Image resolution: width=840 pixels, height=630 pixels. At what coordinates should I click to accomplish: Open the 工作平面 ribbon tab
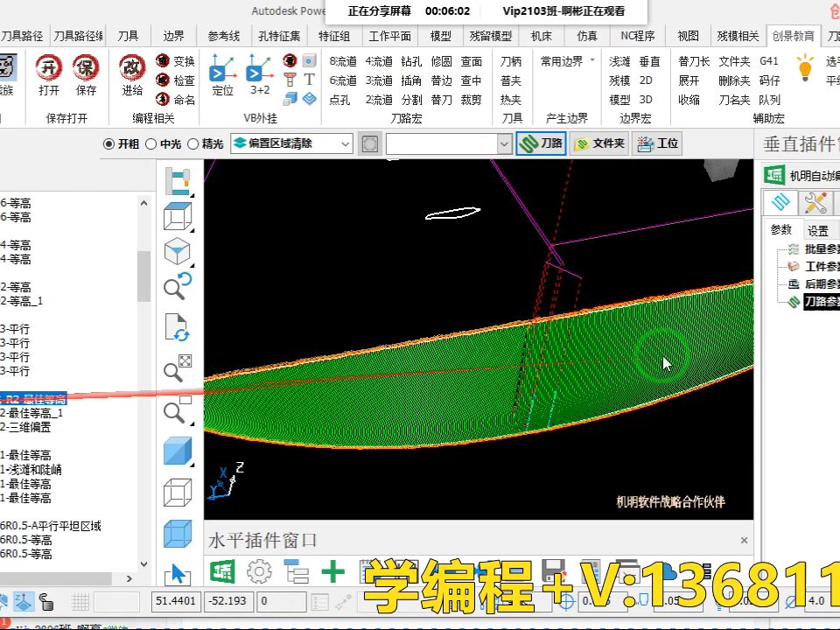click(x=389, y=36)
